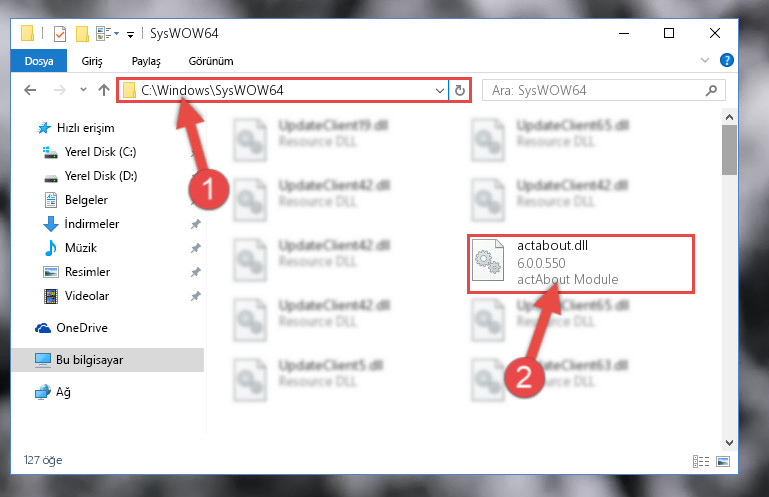This screenshot has width=769, height=497.
Task: Go up one folder level
Action: pos(103,90)
